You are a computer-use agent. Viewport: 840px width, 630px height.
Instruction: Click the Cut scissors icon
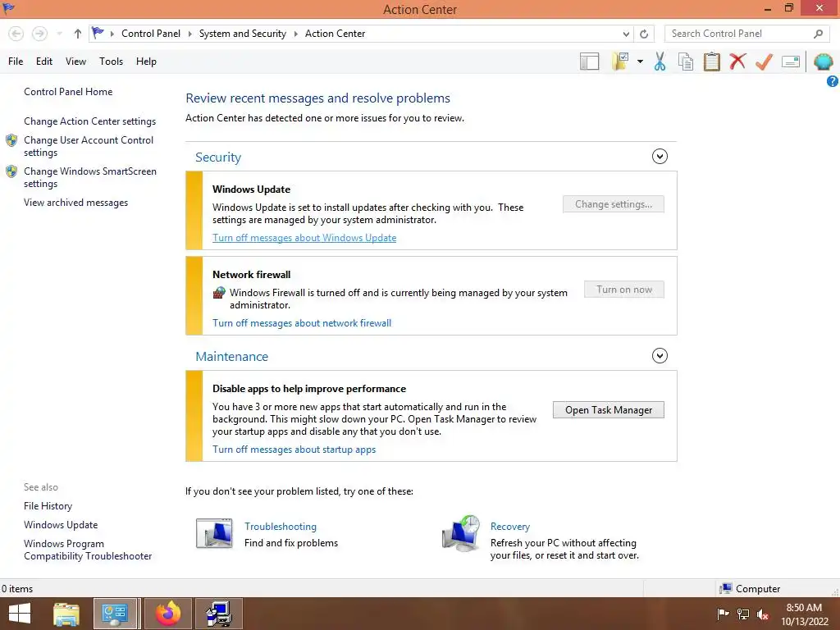tap(660, 62)
